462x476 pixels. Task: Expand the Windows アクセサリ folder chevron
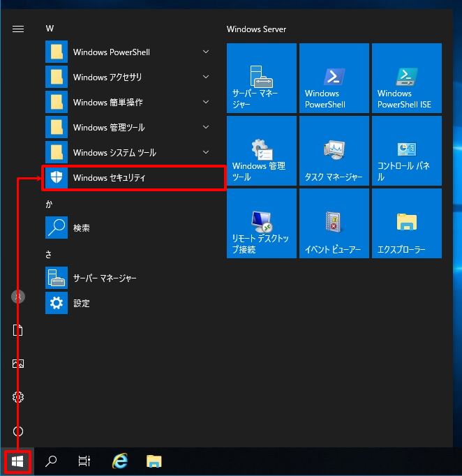[206, 77]
